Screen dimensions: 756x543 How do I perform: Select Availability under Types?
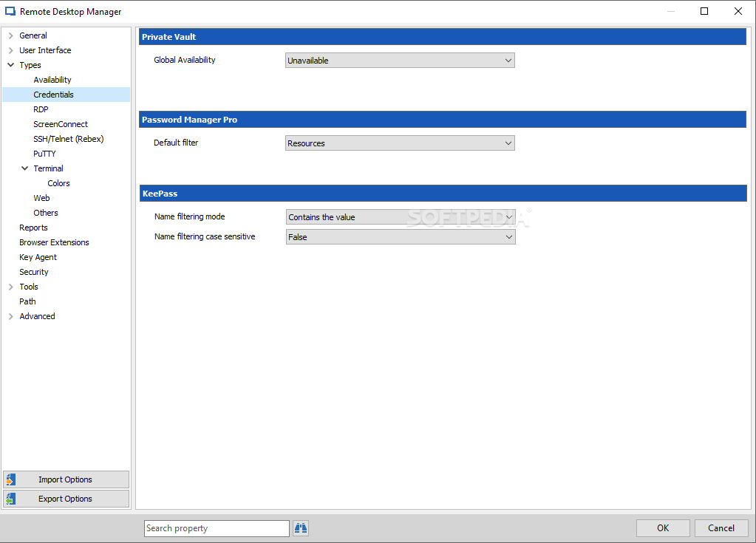pyautogui.click(x=52, y=80)
